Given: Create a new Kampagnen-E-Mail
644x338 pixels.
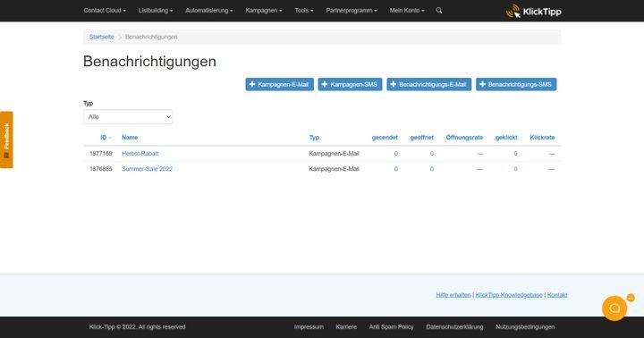Looking at the screenshot, I should coord(280,84).
